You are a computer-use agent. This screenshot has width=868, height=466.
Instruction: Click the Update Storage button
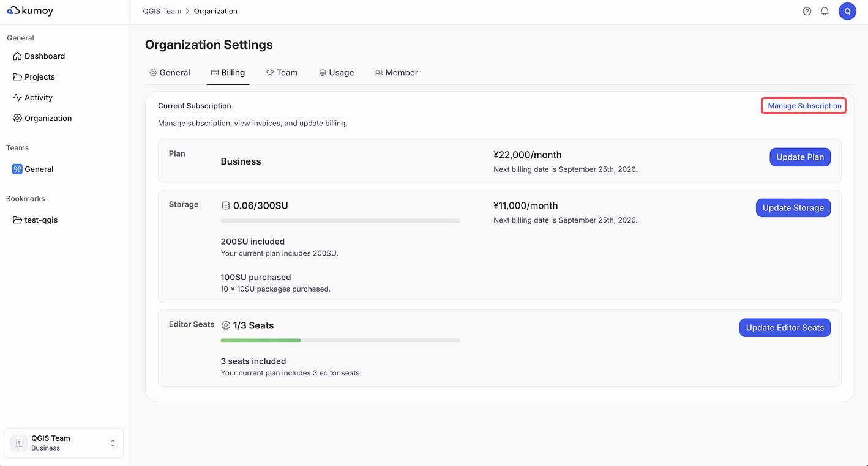point(793,208)
